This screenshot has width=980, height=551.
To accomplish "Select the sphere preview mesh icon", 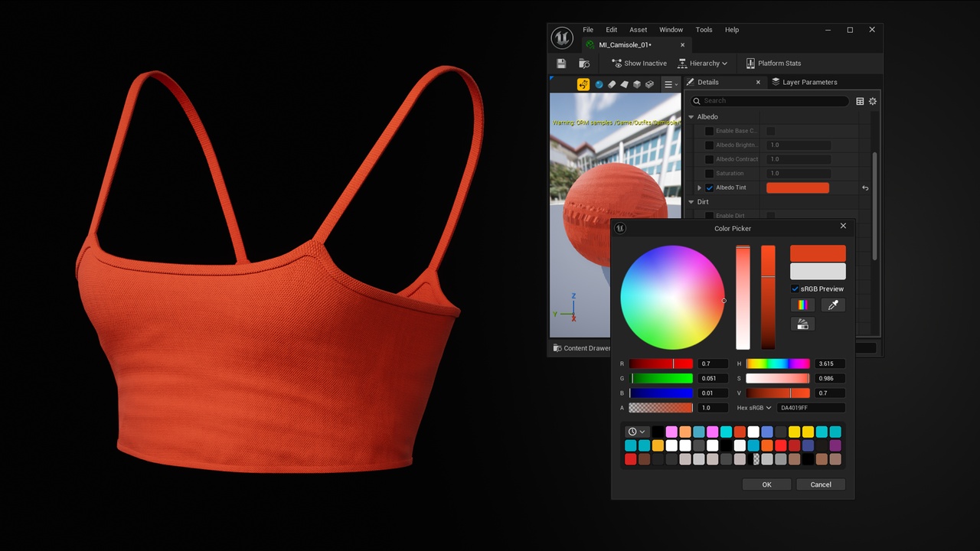I will (x=599, y=84).
